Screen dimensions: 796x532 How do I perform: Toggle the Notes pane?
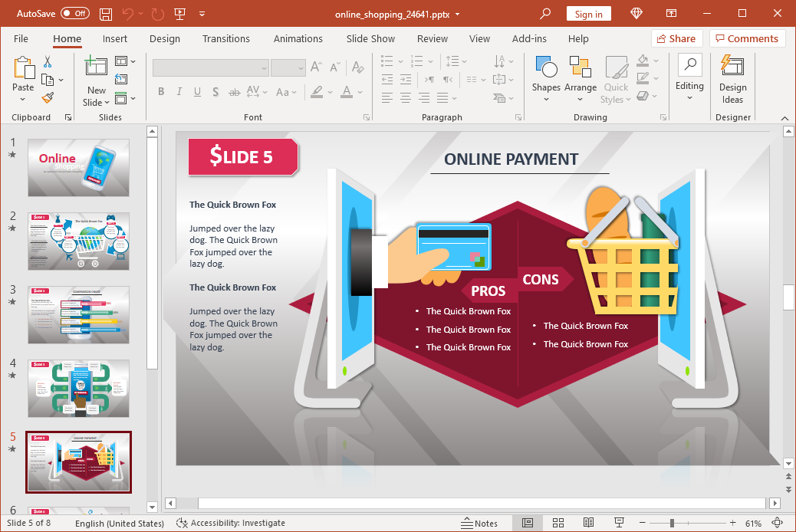[x=479, y=523]
